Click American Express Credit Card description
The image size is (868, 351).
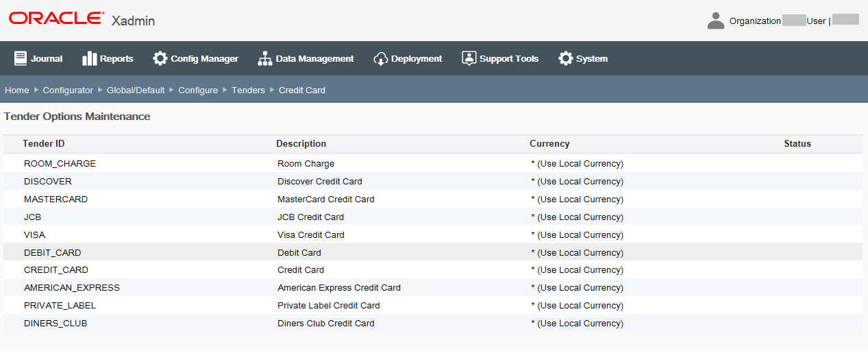(339, 288)
